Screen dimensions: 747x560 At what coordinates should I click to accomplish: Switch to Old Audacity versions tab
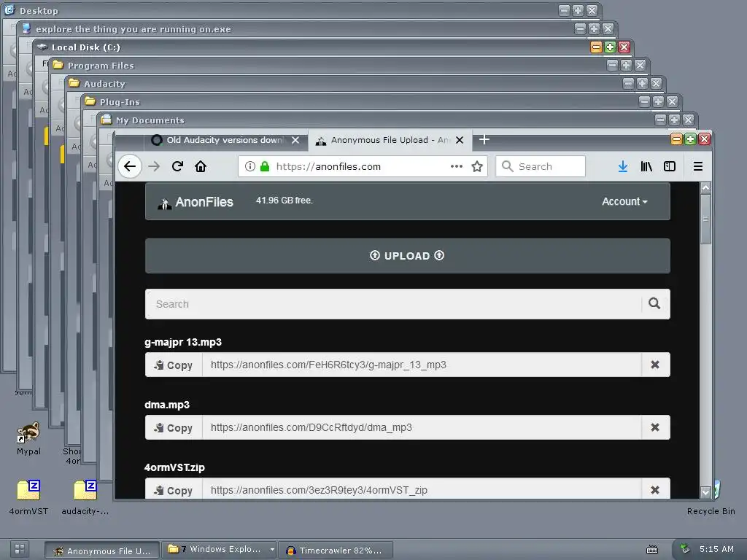224,140
